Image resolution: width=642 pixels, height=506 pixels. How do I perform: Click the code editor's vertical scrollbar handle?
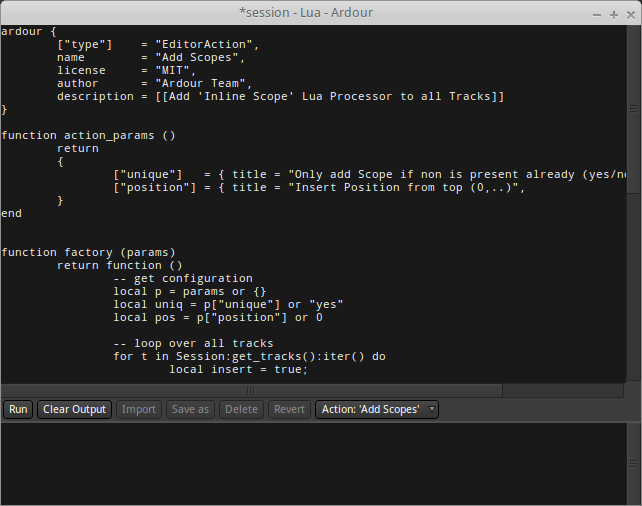pos(633,109)
